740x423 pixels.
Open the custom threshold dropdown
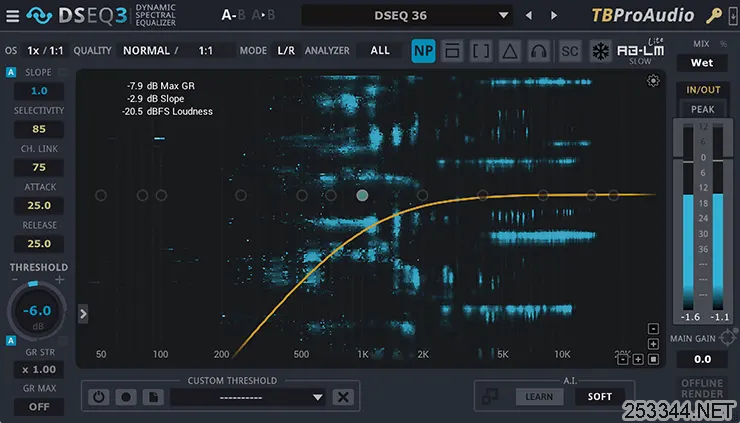[248, 397]
